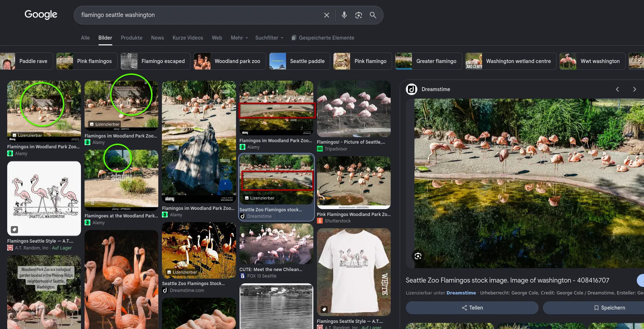This screenshot has width=644, height=329.
Task: Click the Dreamstime.com source link
Action: [187, 290]
